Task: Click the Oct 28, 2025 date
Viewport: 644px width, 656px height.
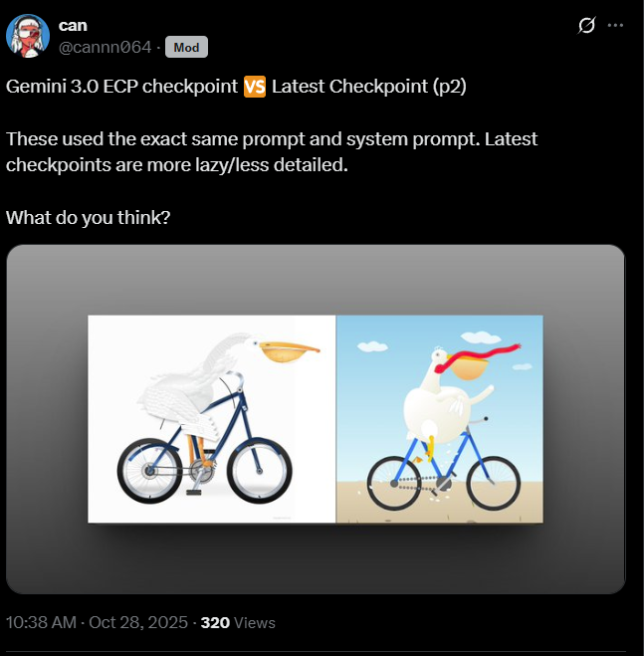Action: point(138,622)
